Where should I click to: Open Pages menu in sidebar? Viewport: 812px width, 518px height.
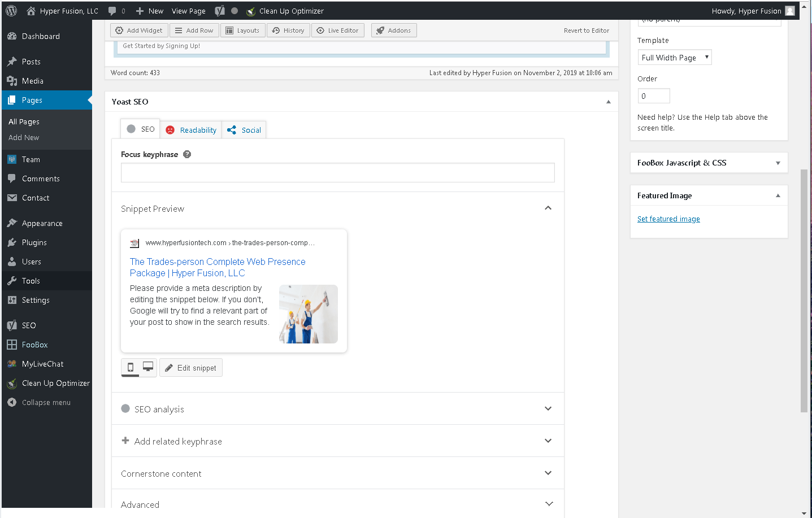47,100
